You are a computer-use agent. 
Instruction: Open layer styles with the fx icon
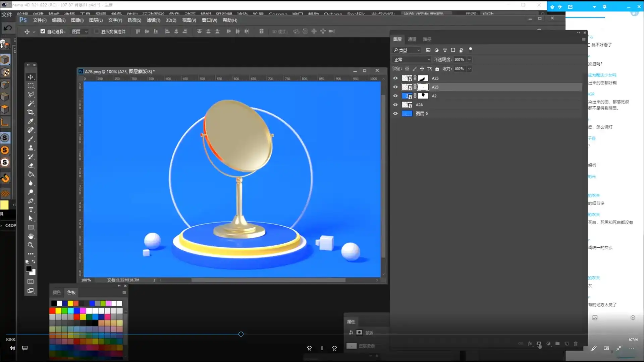tap(530, 344)
